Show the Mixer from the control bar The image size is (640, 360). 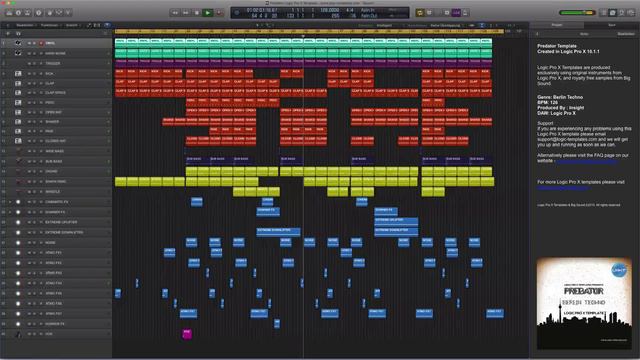[x=59, y=13]
